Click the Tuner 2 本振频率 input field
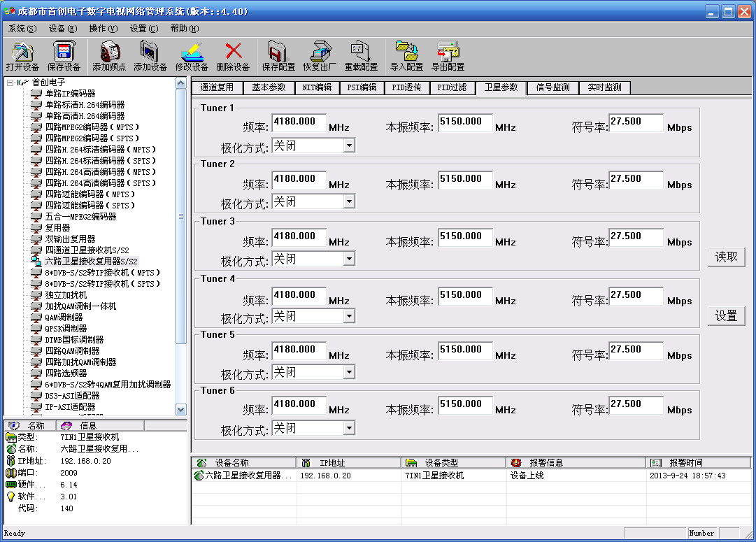The image size is (756, 542). point(465,179)
